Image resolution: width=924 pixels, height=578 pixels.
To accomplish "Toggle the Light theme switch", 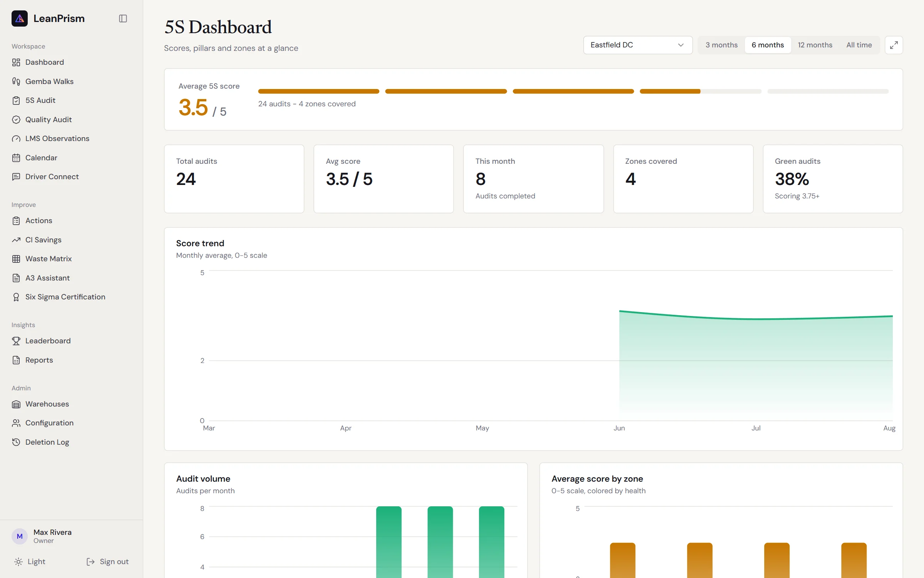I will click(x=30, y=562).
